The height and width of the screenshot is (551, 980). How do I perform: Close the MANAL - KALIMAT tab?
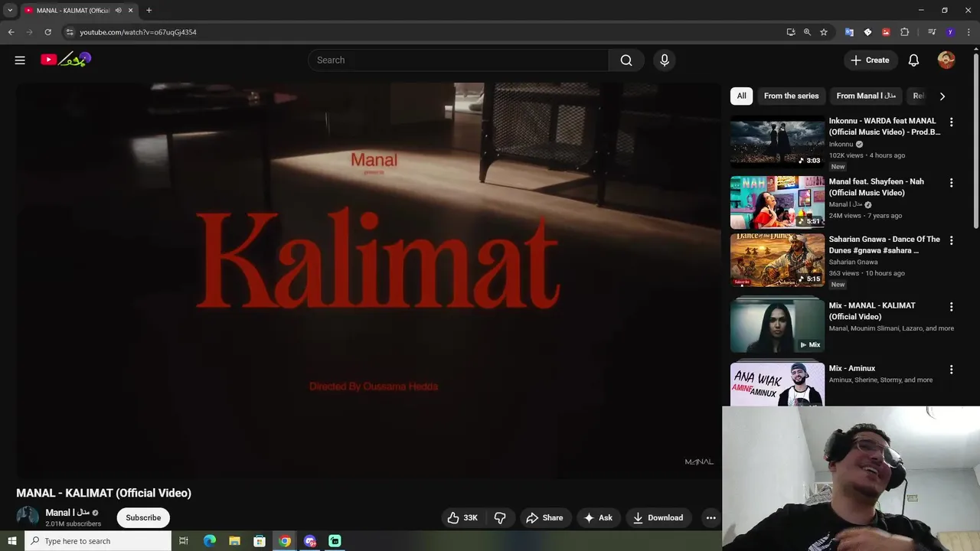[131, 11]
